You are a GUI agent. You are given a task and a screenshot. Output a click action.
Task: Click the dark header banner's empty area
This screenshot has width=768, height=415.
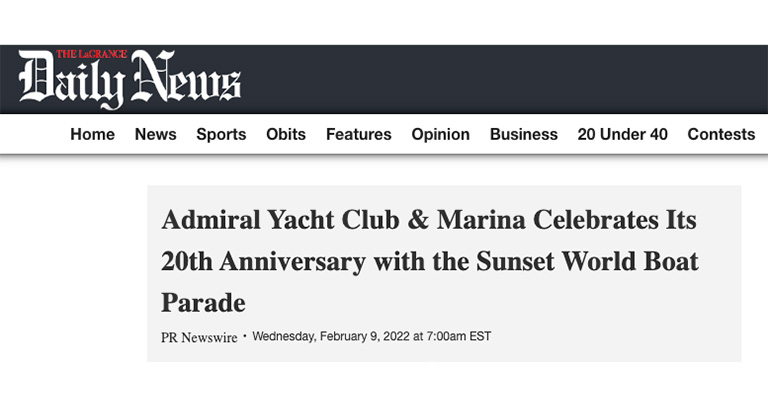tap(504, 79)
